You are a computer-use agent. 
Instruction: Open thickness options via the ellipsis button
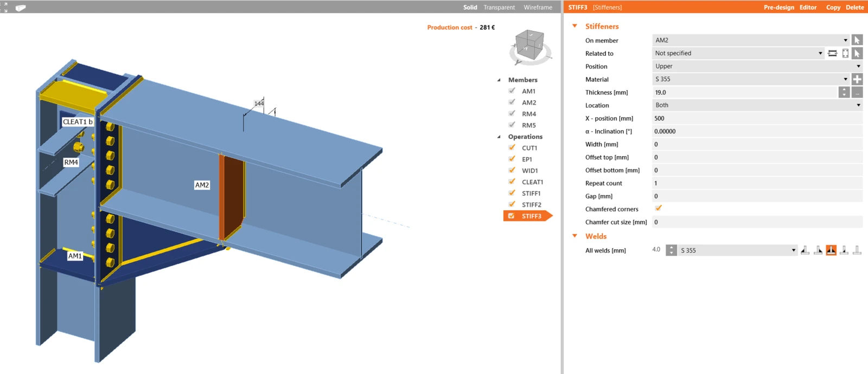[857, 92]
